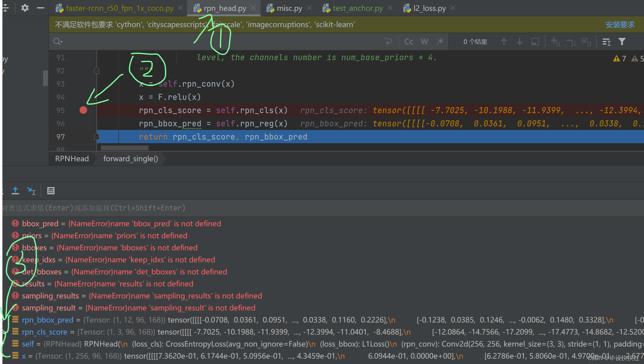Toggle the breakpoint on line 95

83,110
